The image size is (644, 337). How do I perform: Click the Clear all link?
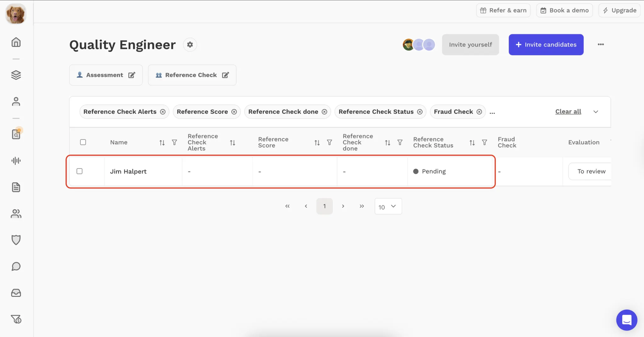568,111
